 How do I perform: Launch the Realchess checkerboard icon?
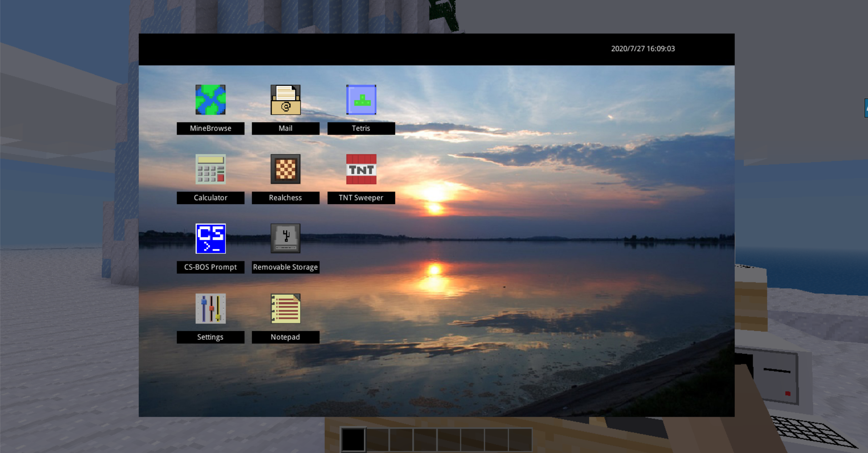pos(285,169)
